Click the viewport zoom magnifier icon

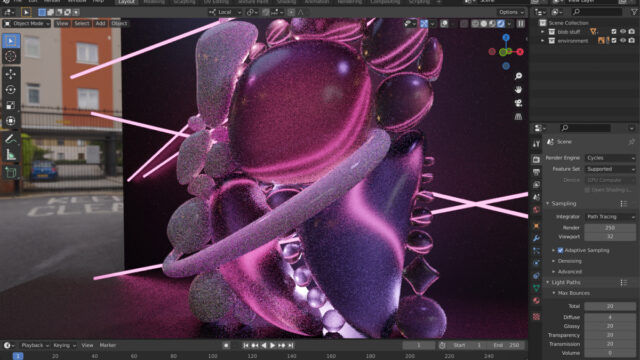click(518, 76)
